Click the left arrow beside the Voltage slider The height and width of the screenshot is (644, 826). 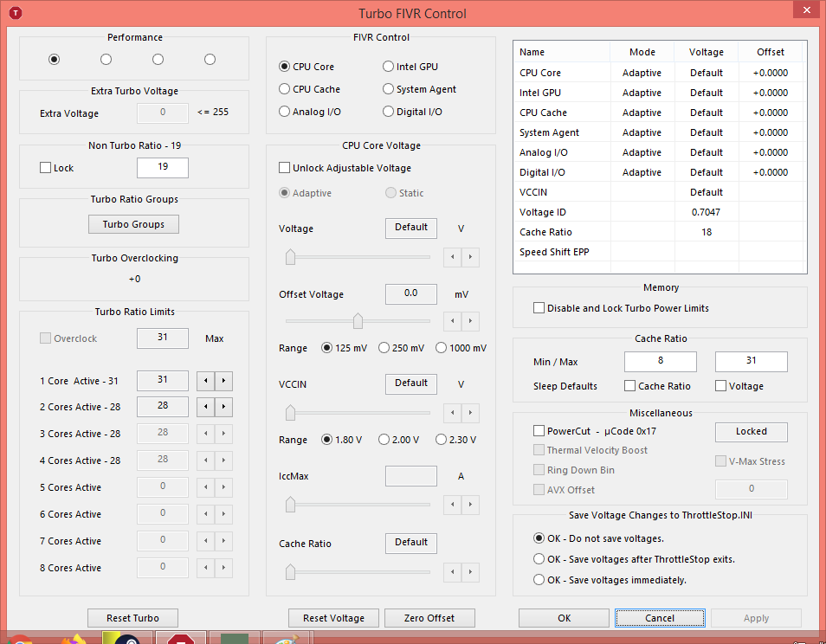pyautogui.click(x=453, y=257)
